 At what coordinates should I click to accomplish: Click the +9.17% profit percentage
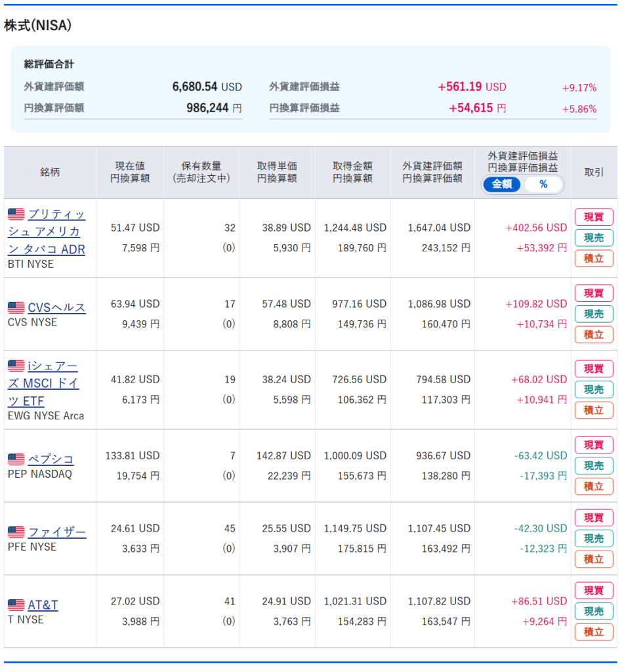click(x=579, y=88)
